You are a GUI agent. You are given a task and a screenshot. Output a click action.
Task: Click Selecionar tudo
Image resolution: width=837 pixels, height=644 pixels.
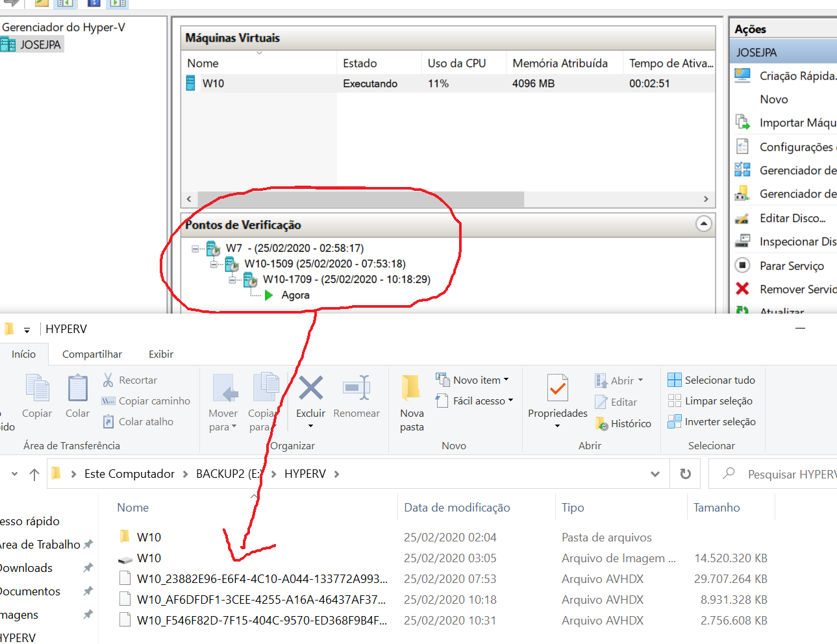click(x=711, y=380)
